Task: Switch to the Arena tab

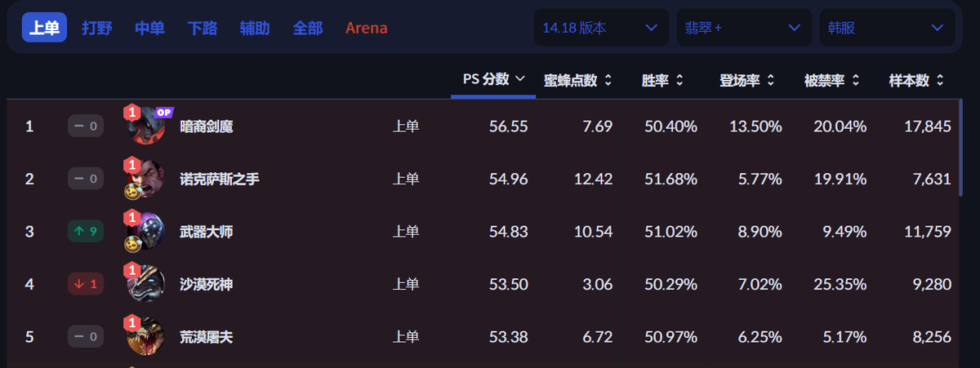Action: [366, 28]
